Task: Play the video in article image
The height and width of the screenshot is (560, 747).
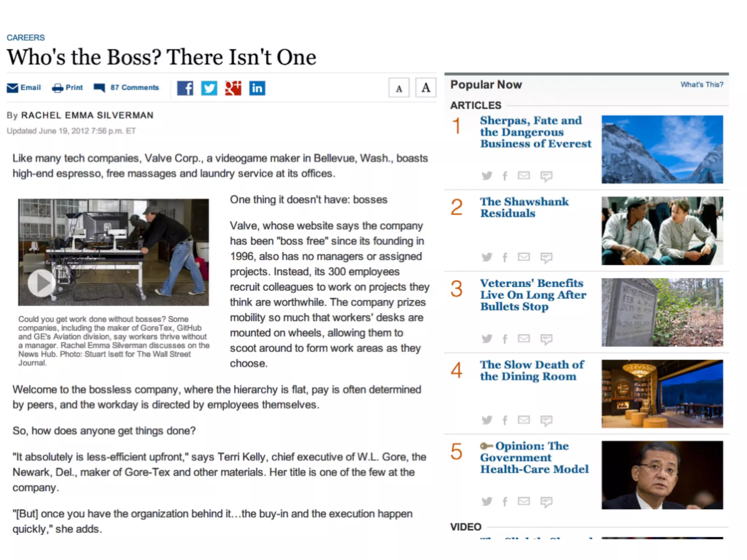Action: [x=41, y=283]
